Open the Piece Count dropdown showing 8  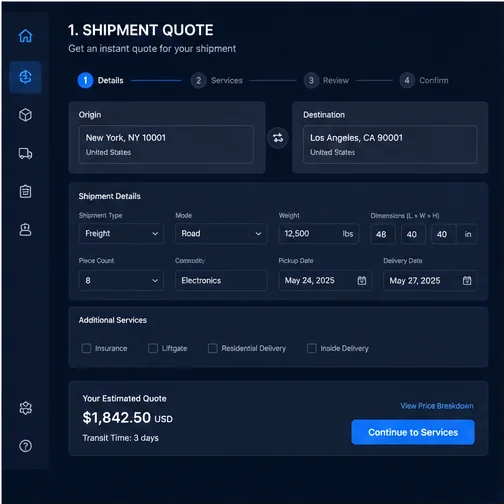pos(121,281)
